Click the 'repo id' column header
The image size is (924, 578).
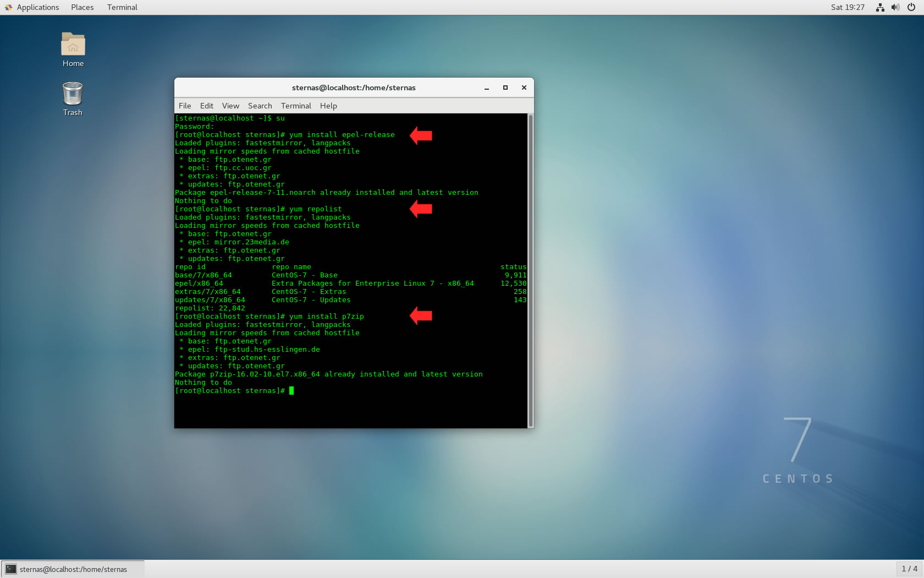click(x=190, y=267)
